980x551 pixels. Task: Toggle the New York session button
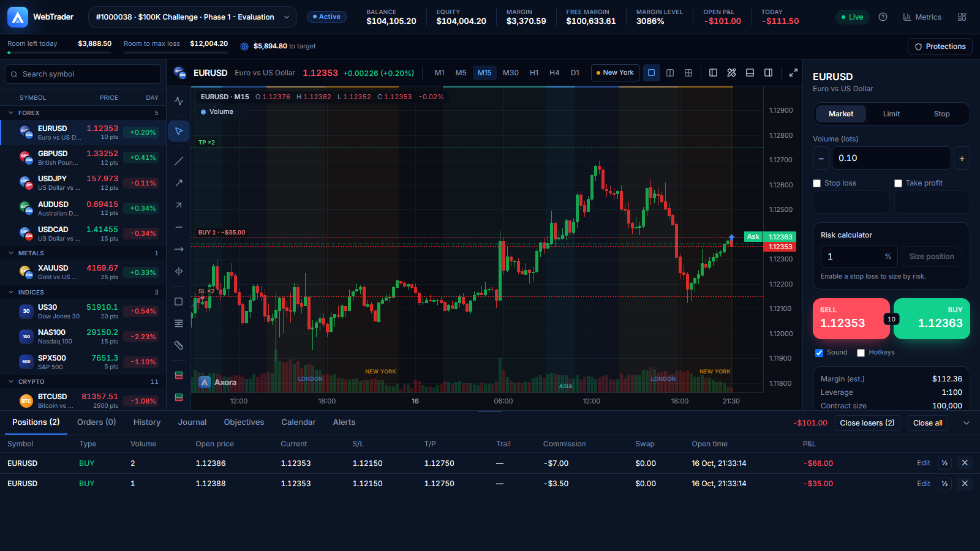[615, 73]
